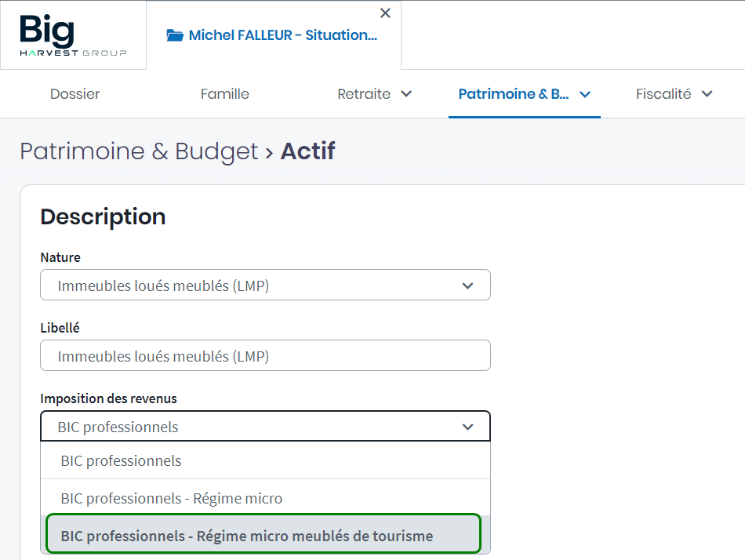Expand the chevron next to Patrimoine & B...
745x560 pixels.
pyautogui.click(x=584, y=94)
